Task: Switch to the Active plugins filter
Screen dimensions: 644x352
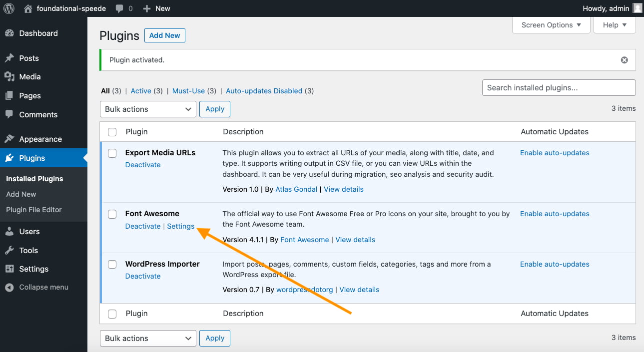Action: click(x=141, y=90)
